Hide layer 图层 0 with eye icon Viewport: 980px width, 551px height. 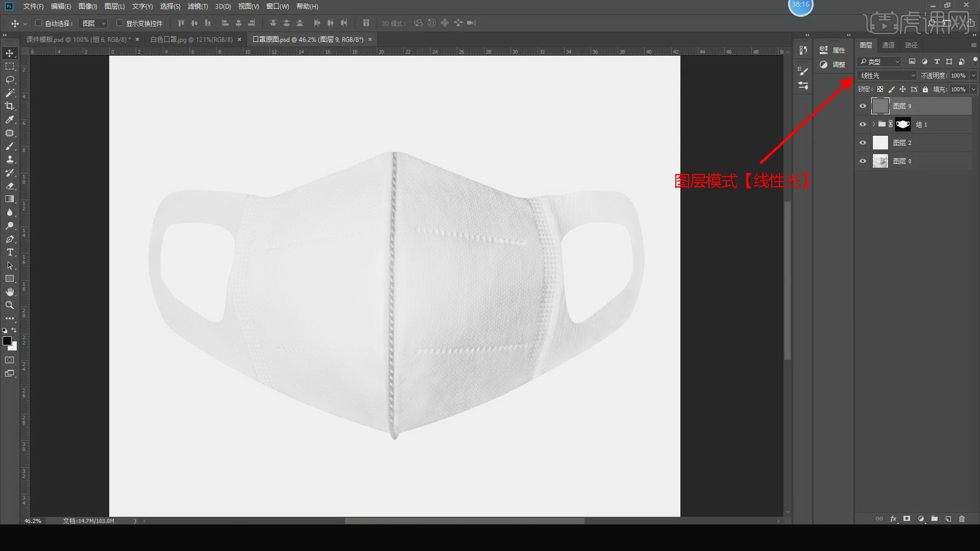pyautogui.click(x=863, y=161)
